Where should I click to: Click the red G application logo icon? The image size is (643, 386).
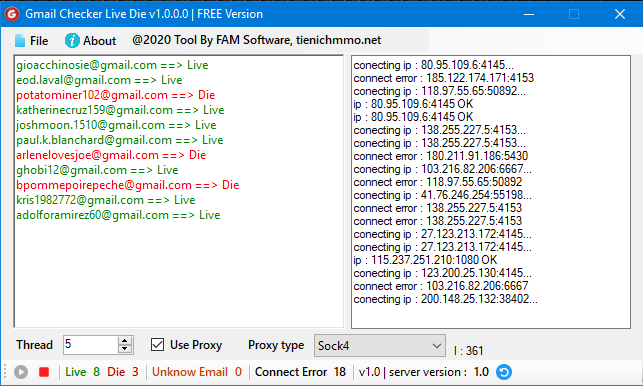coord(12,14)
